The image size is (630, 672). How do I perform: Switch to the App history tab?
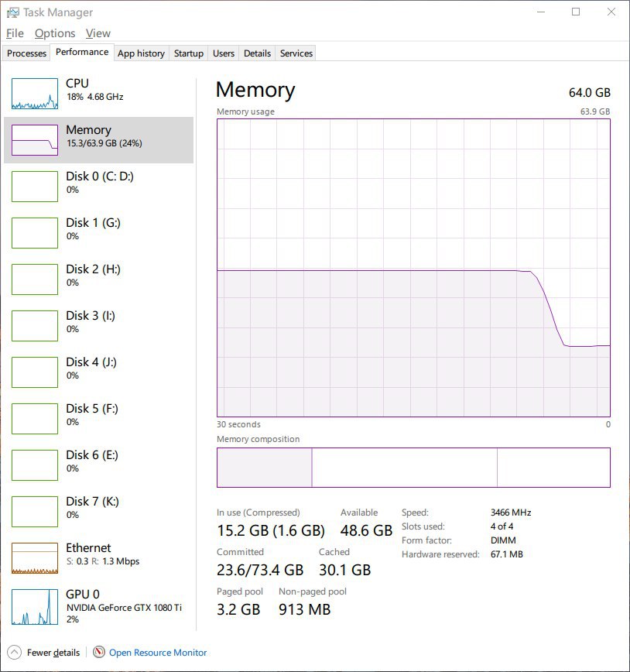click(x=141, y=53)
